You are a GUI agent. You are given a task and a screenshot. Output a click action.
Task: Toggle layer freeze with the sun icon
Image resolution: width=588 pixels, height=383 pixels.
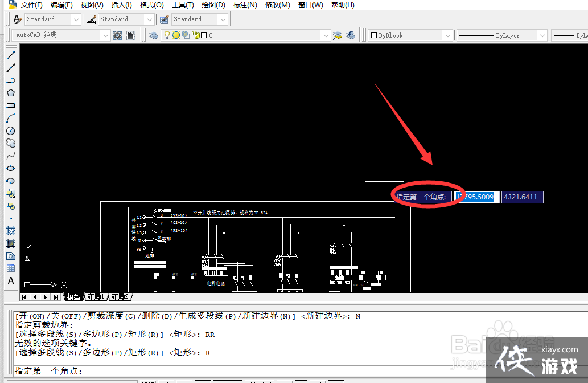pyautogui.click(x=175, y=35)
